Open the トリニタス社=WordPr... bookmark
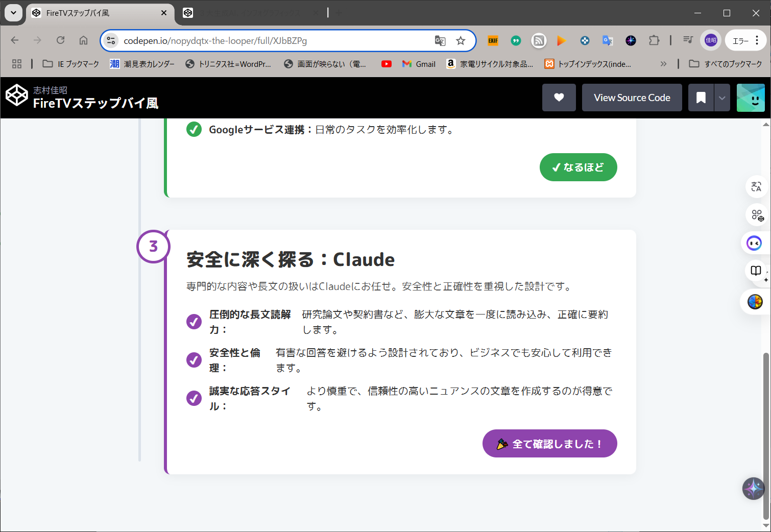771x532 pixels. coord(228,64)
